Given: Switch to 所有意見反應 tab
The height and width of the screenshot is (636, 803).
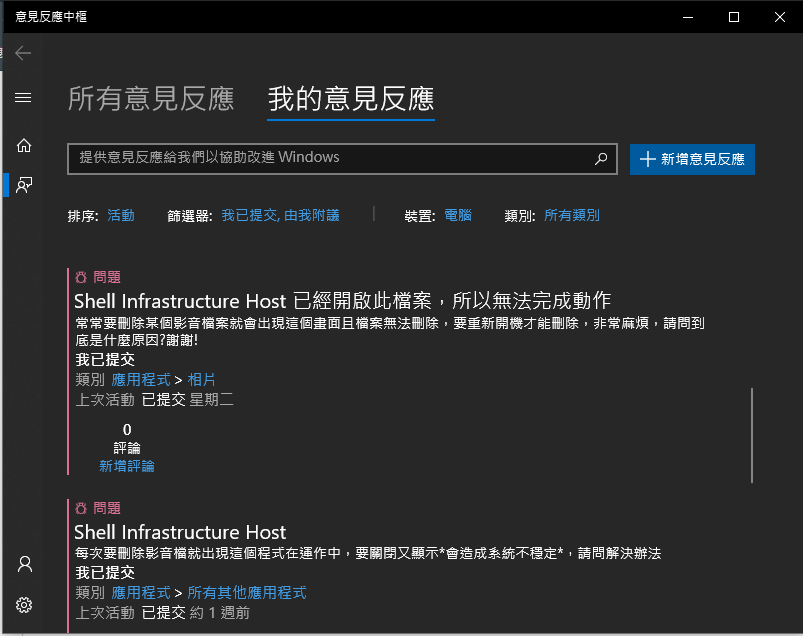Looking at the screenshot, I should pyautogui.click(x=151, y=98).
